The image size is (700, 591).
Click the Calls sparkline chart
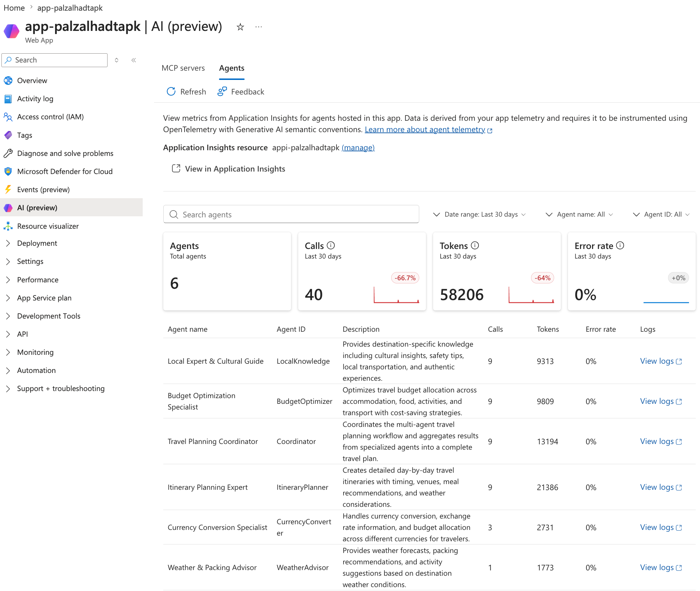[397, 295]
